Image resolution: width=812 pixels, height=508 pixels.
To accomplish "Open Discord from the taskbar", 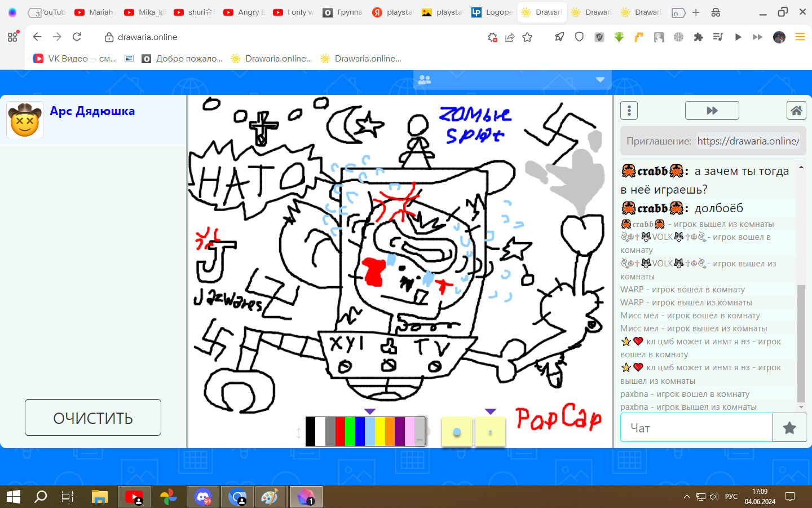I will (x=203, y=497).
